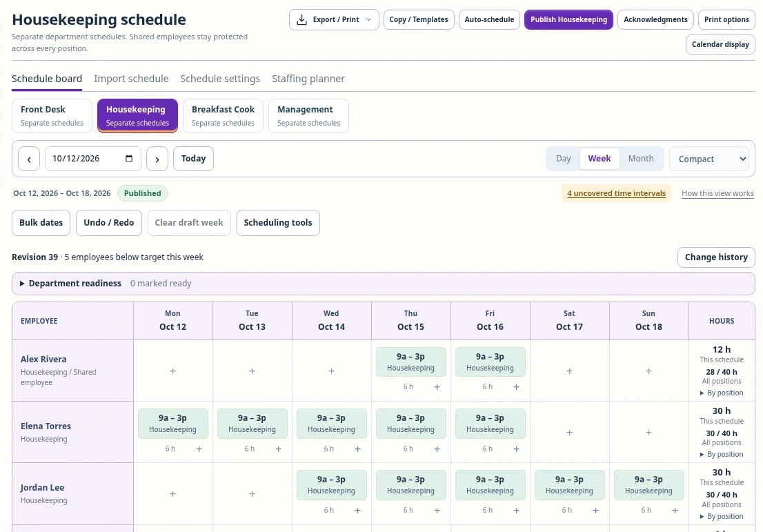The height and width of the screenshot is (532, 763).
Task: Add shift for Alex Rivera on Wed Oct 14
Action: (x=331, y=371)
